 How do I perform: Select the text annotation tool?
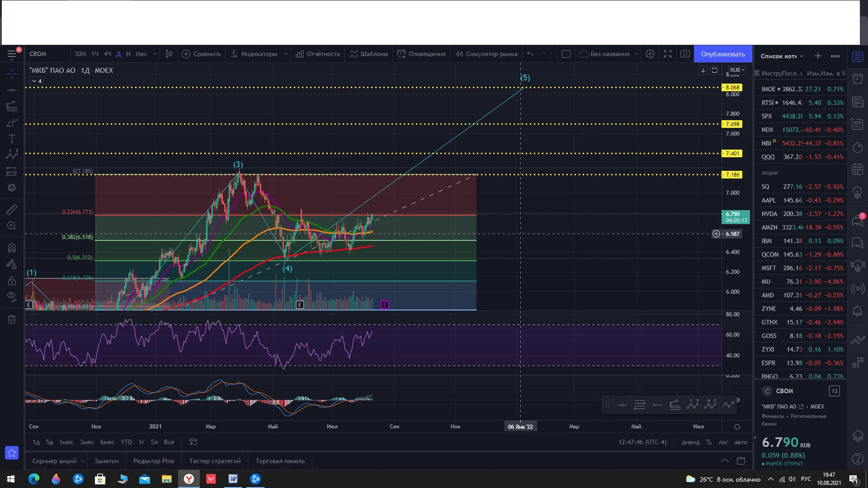tap(12, 139)
